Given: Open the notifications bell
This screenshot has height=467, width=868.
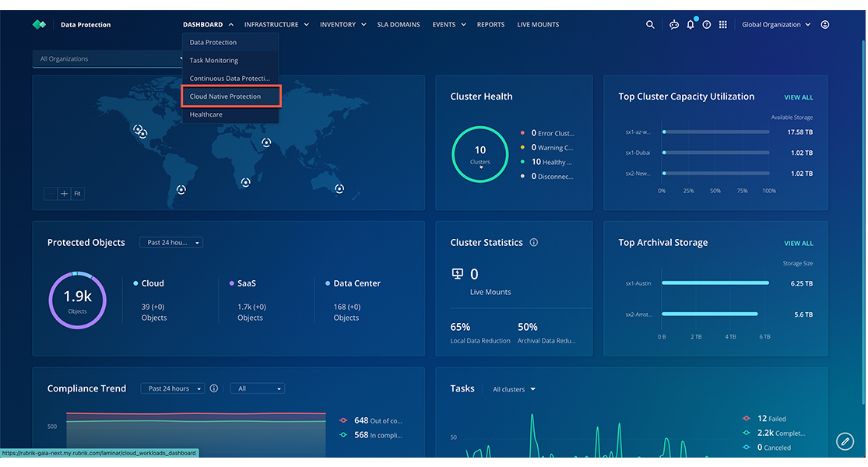Looking at the screenshot, I should (x=691, y=24).
